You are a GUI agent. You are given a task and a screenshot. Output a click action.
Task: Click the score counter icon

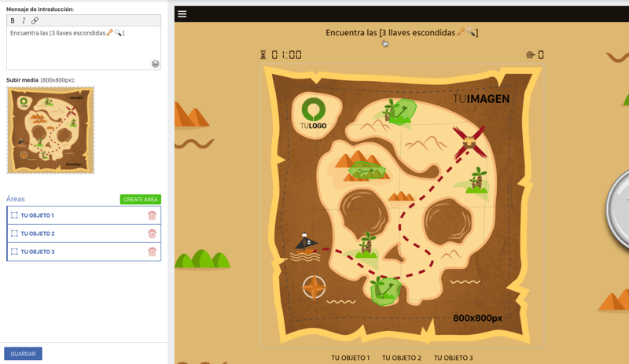tap(530, 55)
